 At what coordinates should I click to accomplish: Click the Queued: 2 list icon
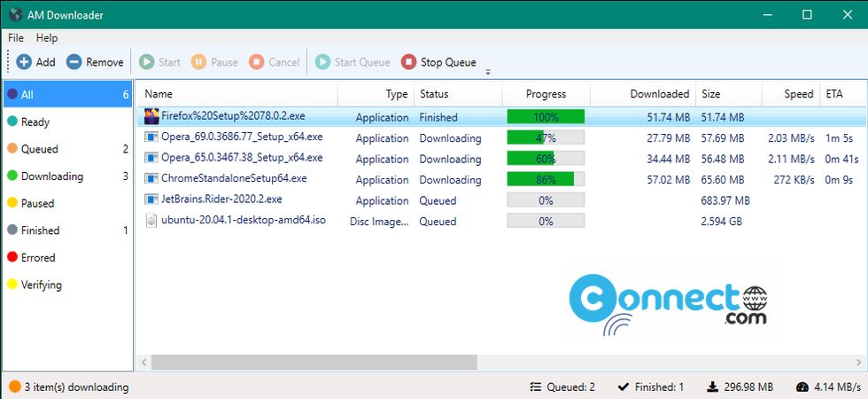tap(535, 387)
